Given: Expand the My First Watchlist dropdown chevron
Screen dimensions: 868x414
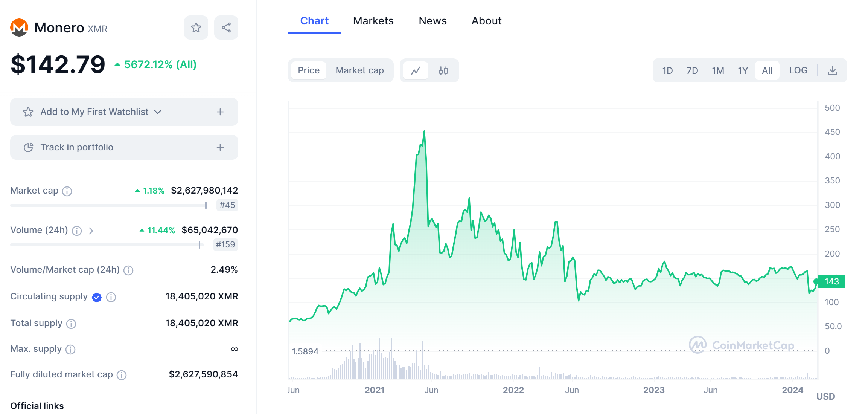Looking at the screenshot, I should [158, 112].
